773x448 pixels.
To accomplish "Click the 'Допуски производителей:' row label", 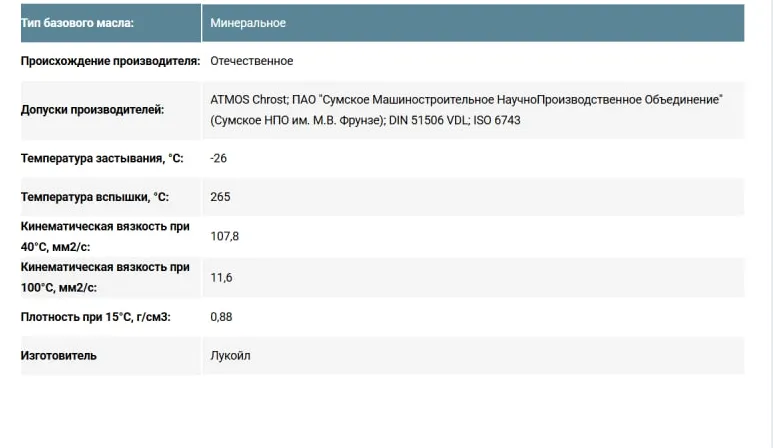I will (92, 110).
